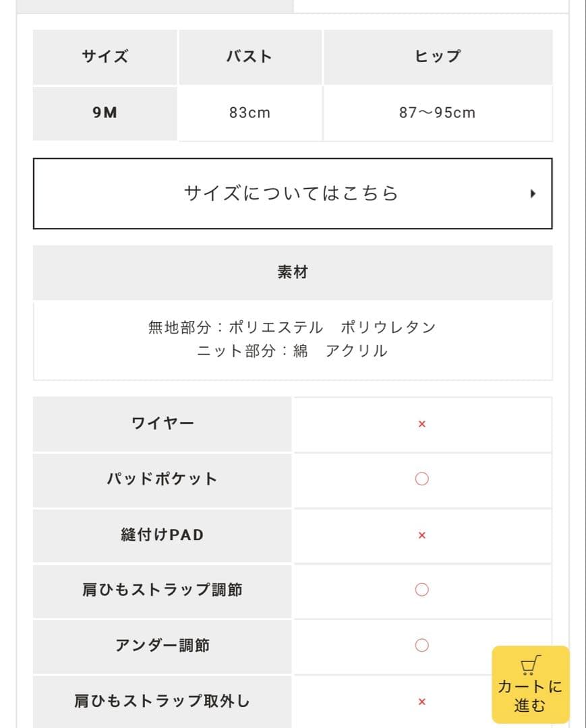Viewport: 586px width, 728px height.
Task: Click the サイズ column header
Action: (x=105, y=57)
